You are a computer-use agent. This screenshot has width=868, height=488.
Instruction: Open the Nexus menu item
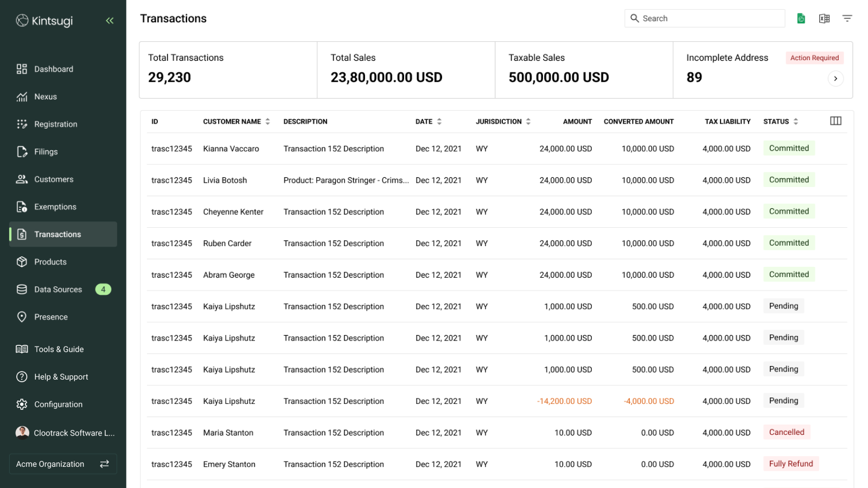(63, 97)
